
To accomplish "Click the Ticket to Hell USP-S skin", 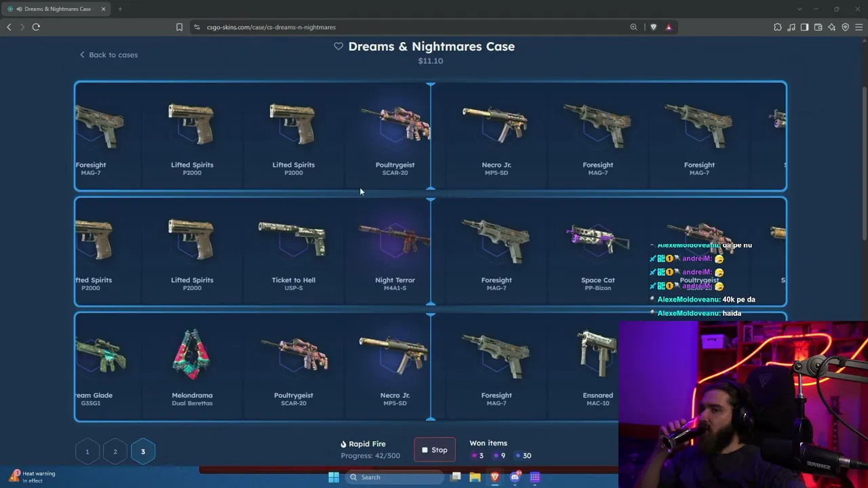I will pyautogui.click(x=293, y=253).
